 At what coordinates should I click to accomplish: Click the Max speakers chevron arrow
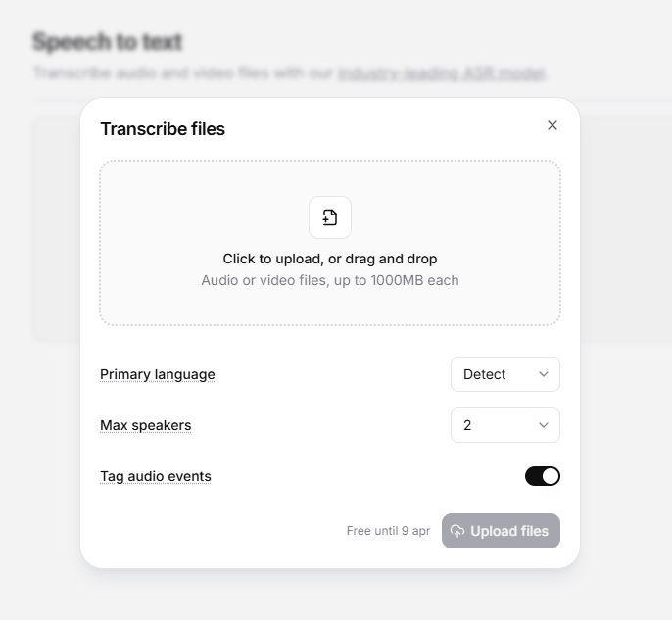click(544, 425)
